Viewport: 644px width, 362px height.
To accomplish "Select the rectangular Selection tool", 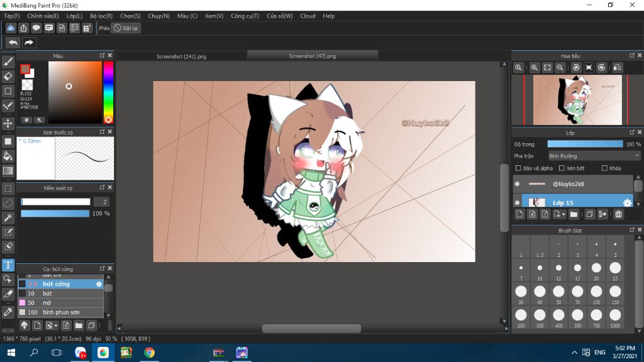I will [8, 189].
